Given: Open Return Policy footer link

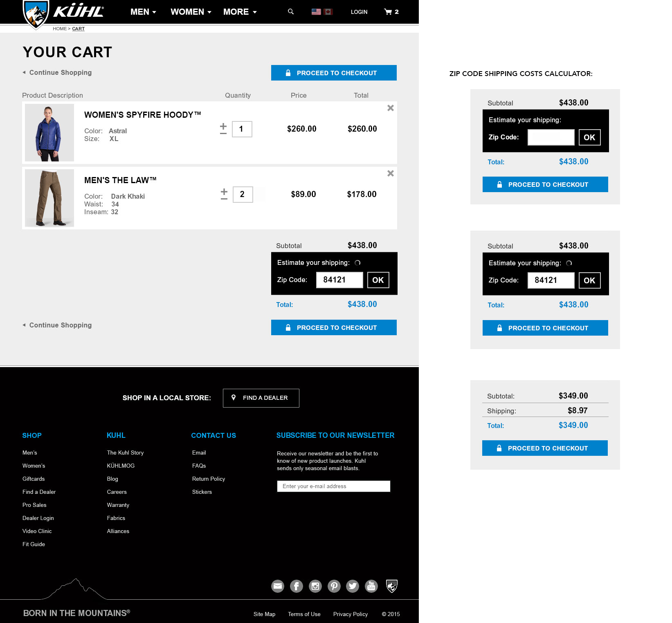Looking at the screenshot, I should pyautogui.click(x=209, y=479).
